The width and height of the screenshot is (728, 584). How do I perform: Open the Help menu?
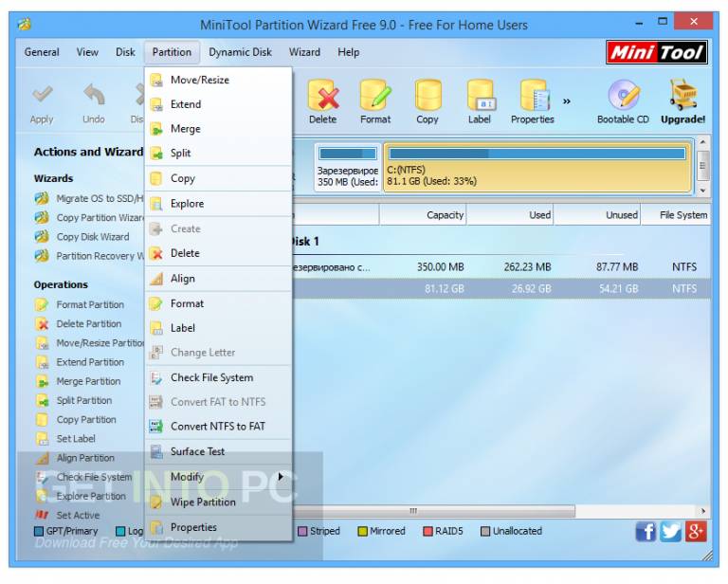coord(348,52)
